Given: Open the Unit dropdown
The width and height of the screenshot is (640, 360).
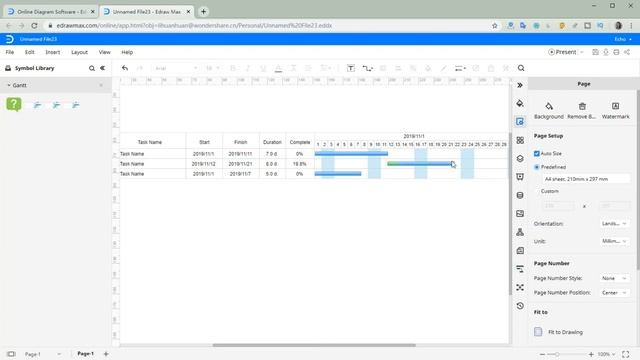Looking at the screenshot, I should pyautogui.click(x=614, y=241).
